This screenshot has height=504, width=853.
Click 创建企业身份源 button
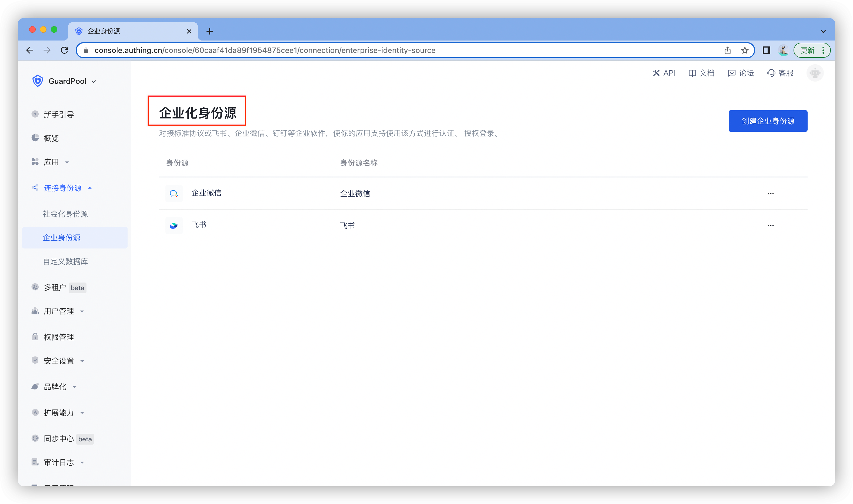(767, 121)
